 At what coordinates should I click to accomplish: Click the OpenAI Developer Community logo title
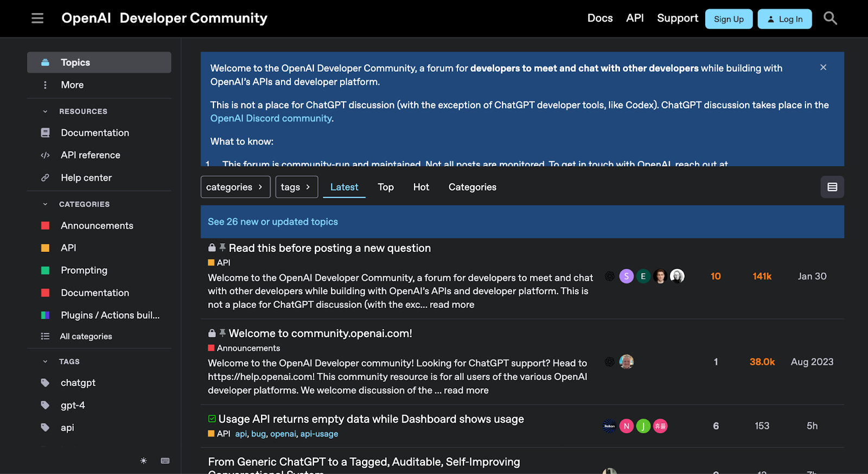click(164, 18)
